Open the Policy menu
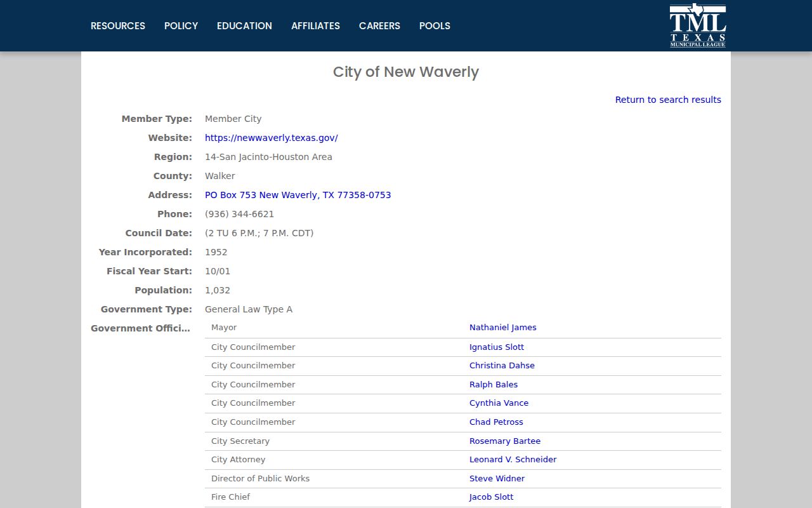812x508 pixels. pyautogui.click(x=181, y=26)
